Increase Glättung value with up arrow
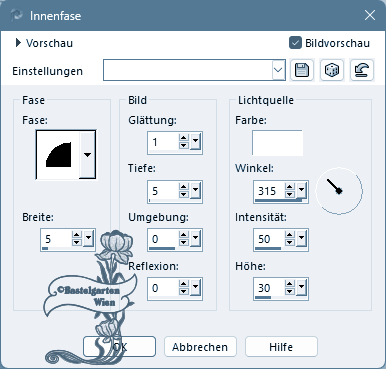386x369 pixels. [x=184, y=138]
